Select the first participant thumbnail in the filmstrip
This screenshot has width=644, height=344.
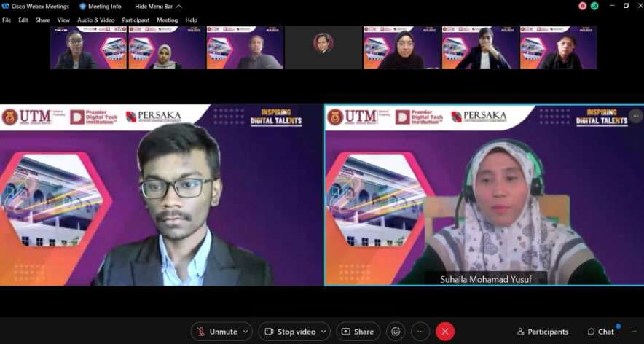pos(88,47)
